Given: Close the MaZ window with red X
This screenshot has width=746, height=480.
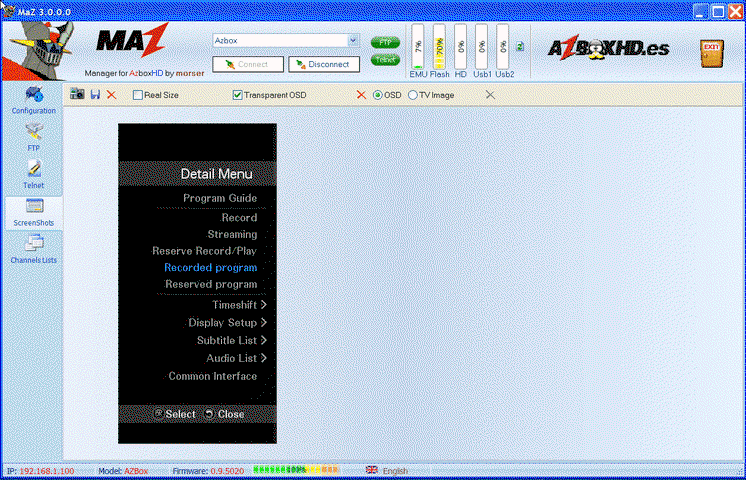Looking at the screenshot, I should click(x=736, y=11).
